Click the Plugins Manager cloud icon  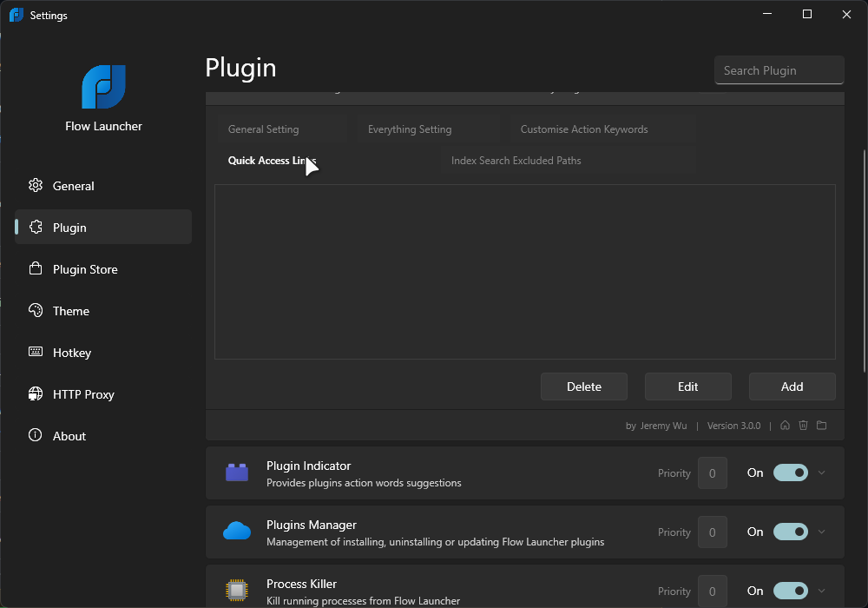pos(236,531)
